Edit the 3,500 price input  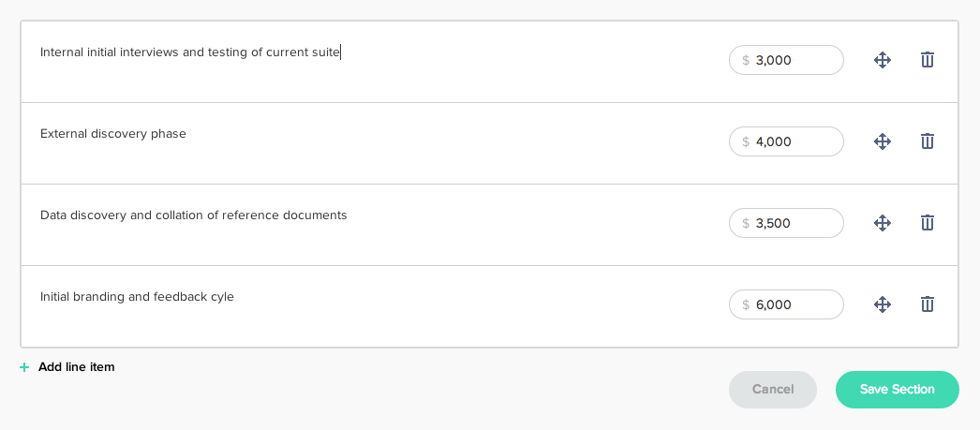click(794, 223)
